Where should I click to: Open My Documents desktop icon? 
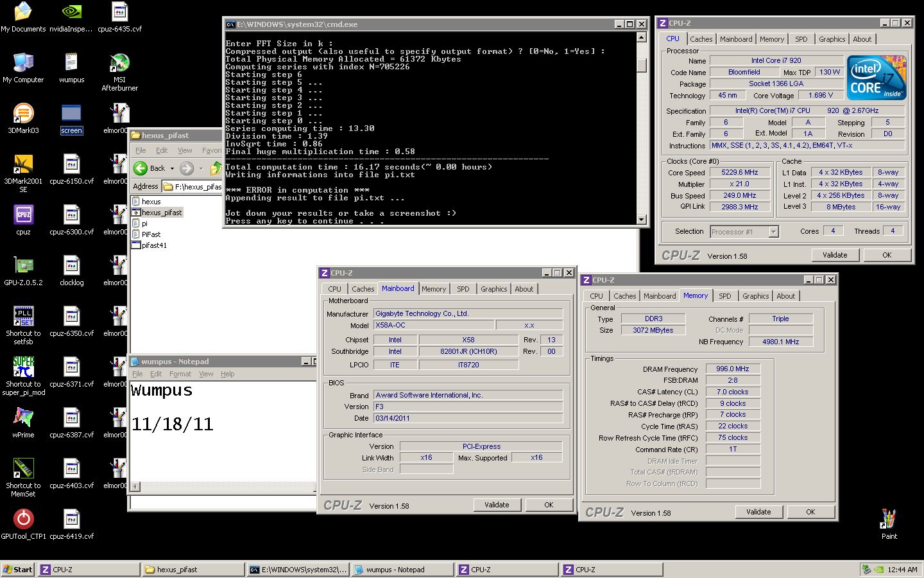(23, 17)
